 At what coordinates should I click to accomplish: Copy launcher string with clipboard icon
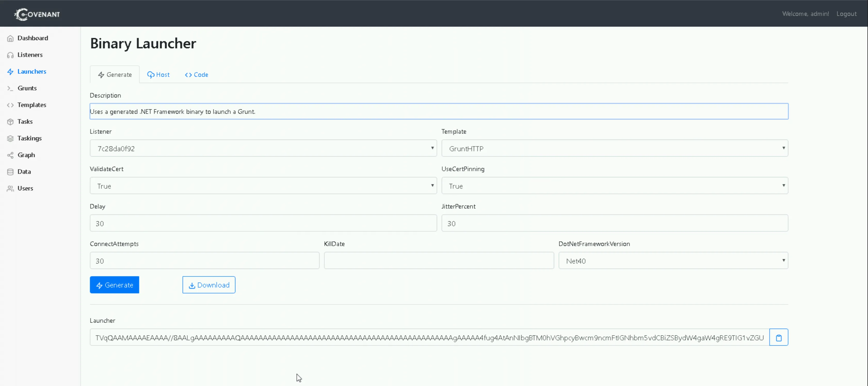pos(778,338)
